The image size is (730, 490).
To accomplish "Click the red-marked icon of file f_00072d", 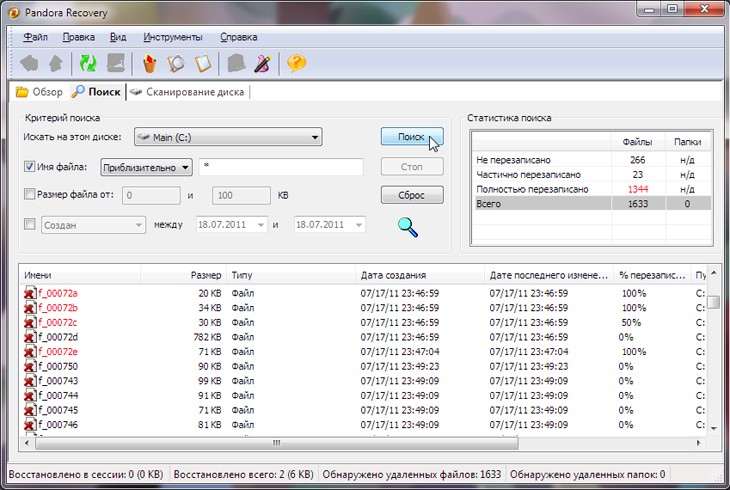I will click(x=30, y=337).
